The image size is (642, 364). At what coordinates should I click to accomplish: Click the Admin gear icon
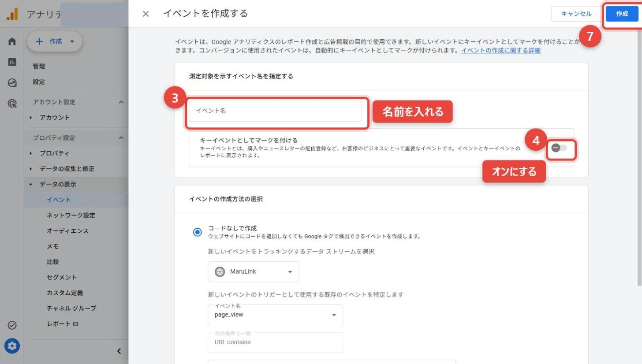(12, 346)
